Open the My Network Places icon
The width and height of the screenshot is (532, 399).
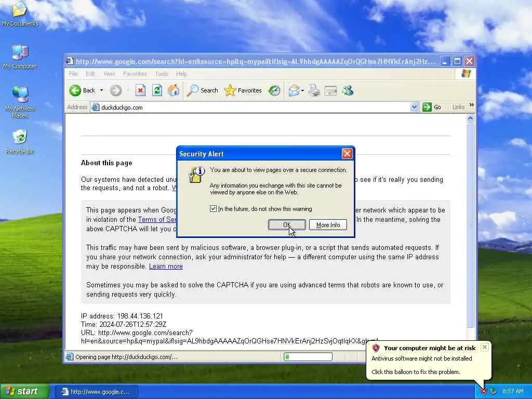20,102
